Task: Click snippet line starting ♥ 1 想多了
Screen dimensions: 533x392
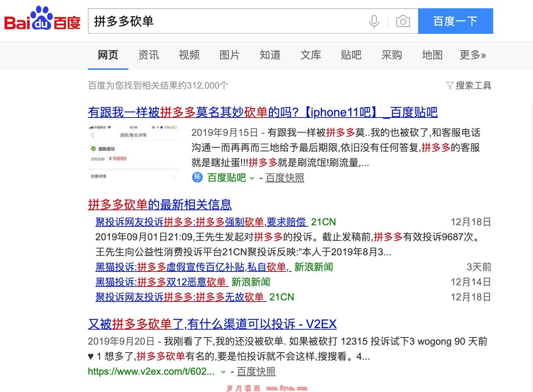Action: coord(229,356)
